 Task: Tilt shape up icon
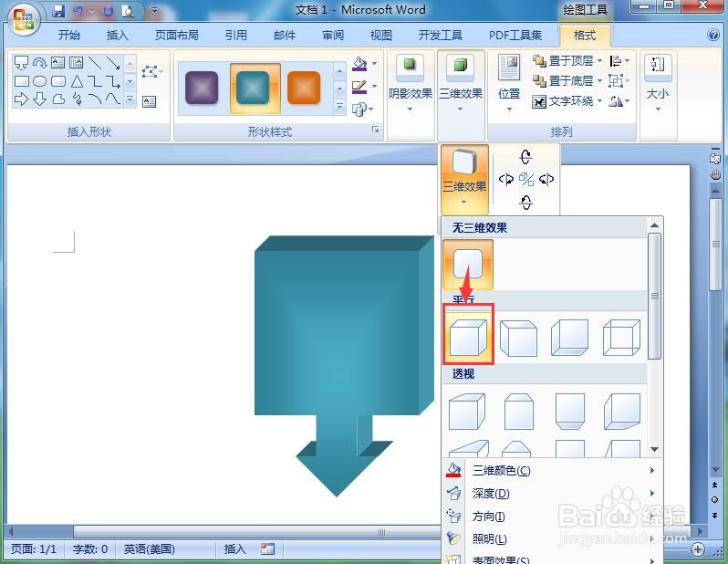(525, 157)
